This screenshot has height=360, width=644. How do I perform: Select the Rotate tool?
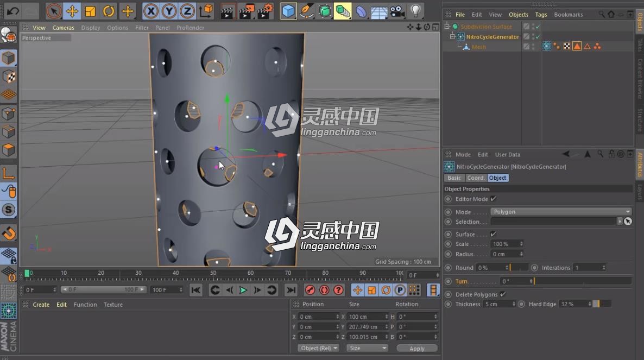click(x=109, y=11)
